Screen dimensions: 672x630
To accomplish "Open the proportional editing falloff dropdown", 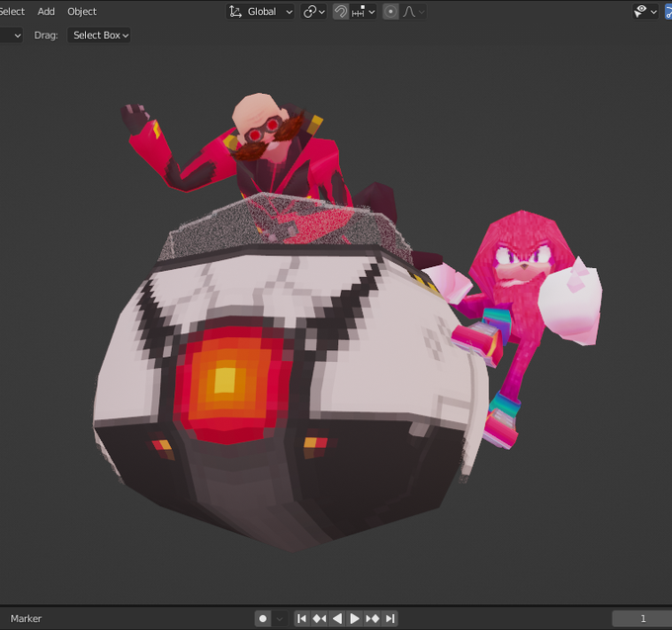I will [413, 12].
